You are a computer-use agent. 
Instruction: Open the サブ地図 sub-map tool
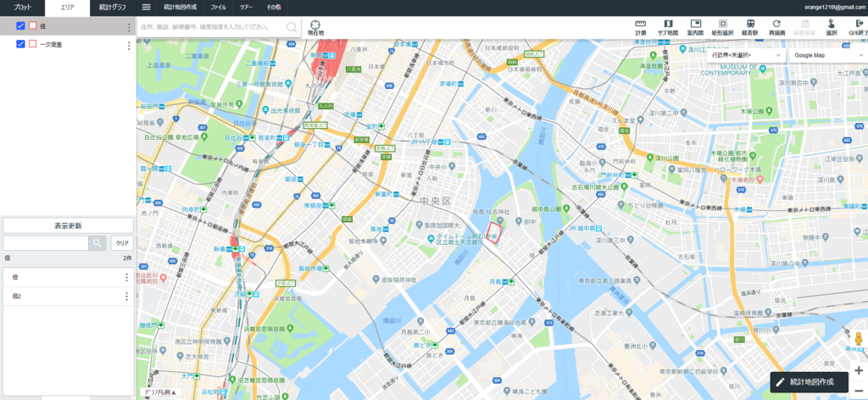point(668,27)
